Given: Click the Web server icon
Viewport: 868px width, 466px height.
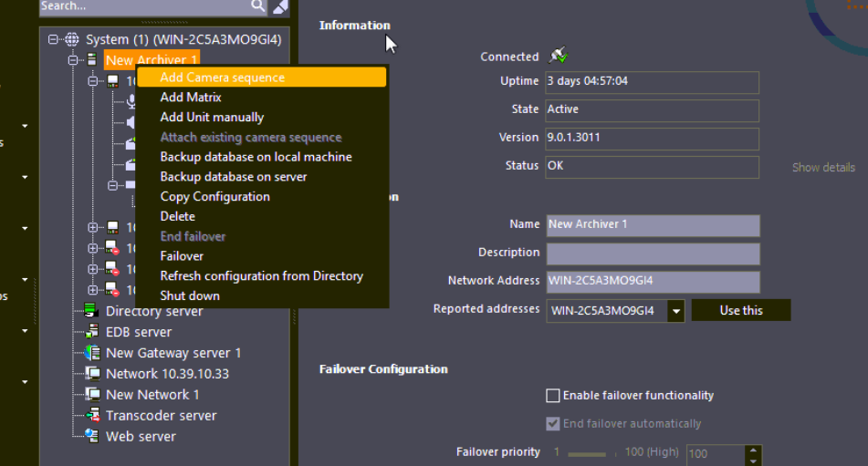Looking at the screenshot, I should tap(91, 437).
